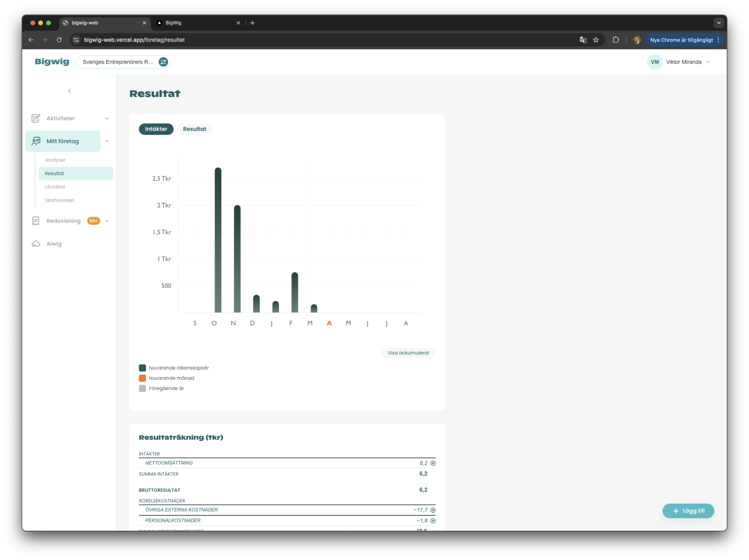Image resolution: width=749 pixels, height=560 pixels.
Task: Click the Lägg till button
Action: (x=688, y=511)
